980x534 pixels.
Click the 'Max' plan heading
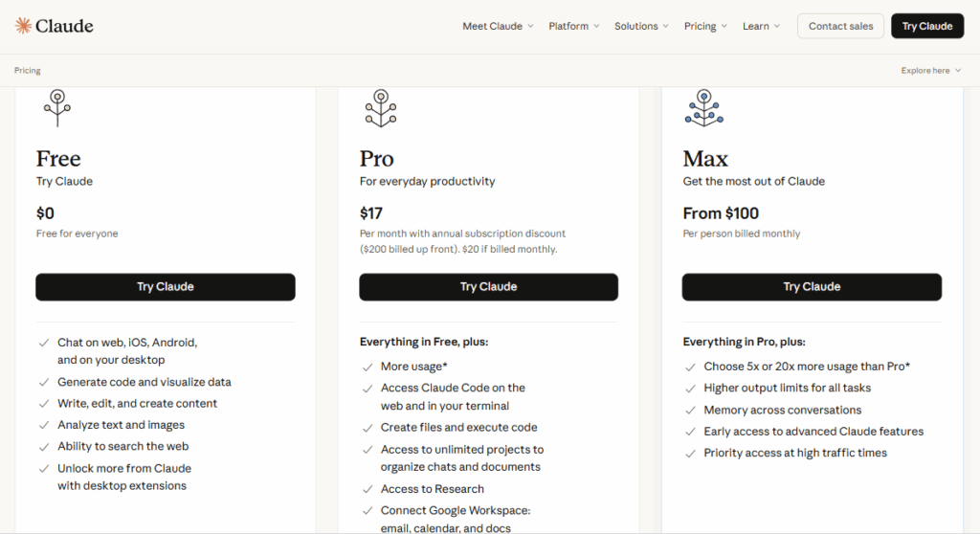[x=705, y=159]
